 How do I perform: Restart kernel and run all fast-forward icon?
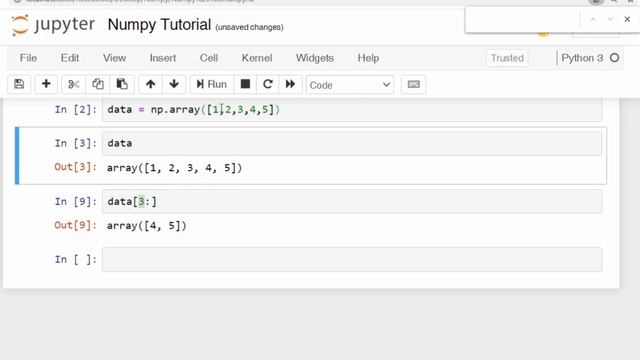click(x=291, y=84)
